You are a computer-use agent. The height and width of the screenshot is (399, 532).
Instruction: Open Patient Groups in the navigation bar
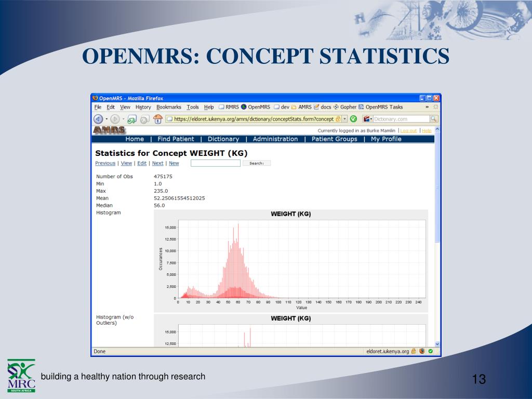[x=334, y=139]
